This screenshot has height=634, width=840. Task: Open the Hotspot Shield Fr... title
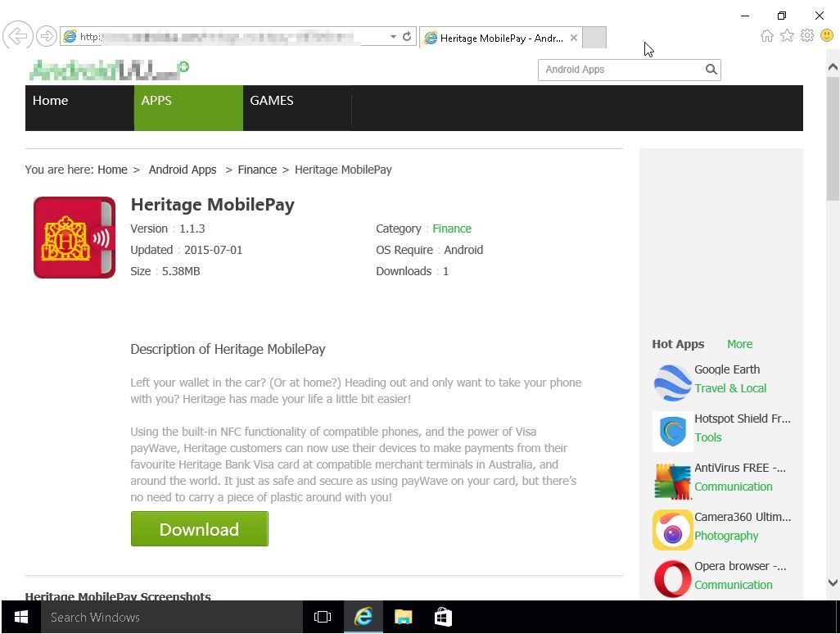point(743,419)
